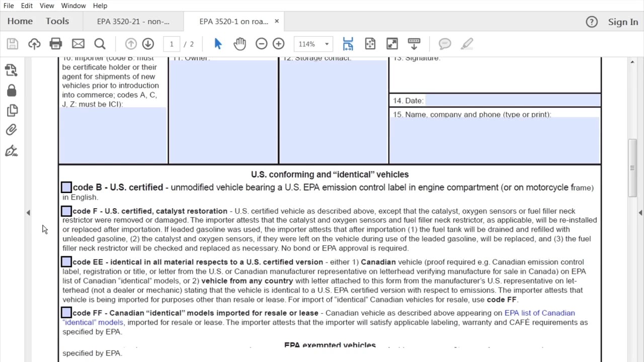Select the Fit one full page icon
Viewport: 644px width, 362px height.
point(370,44)
